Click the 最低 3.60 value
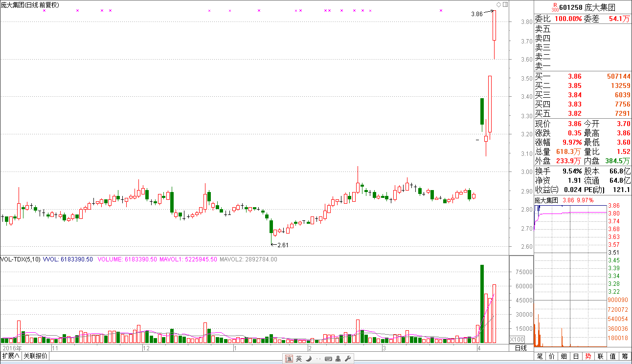This screenshot has height=364, width=632. (x=623, y=142)
